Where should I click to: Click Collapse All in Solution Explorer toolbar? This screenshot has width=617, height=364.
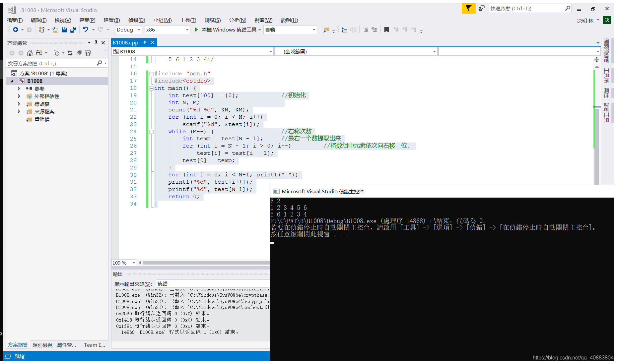(79, 53)
